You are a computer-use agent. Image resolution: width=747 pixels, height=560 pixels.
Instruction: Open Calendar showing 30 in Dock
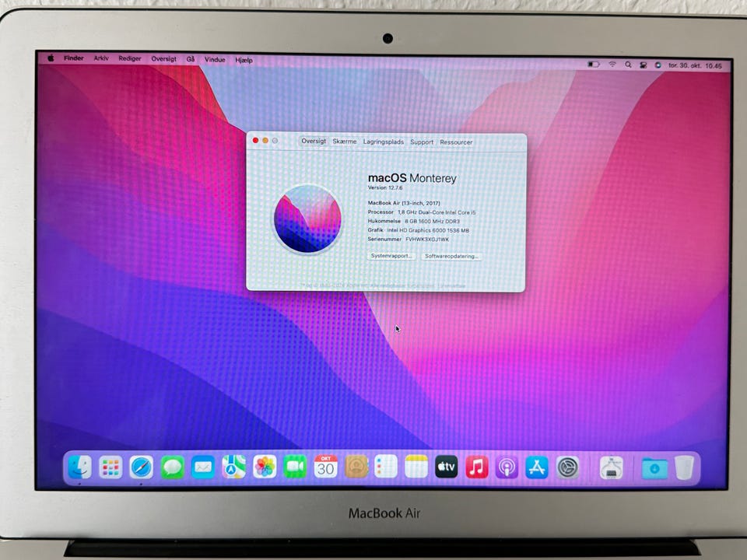tap(326, 467)
